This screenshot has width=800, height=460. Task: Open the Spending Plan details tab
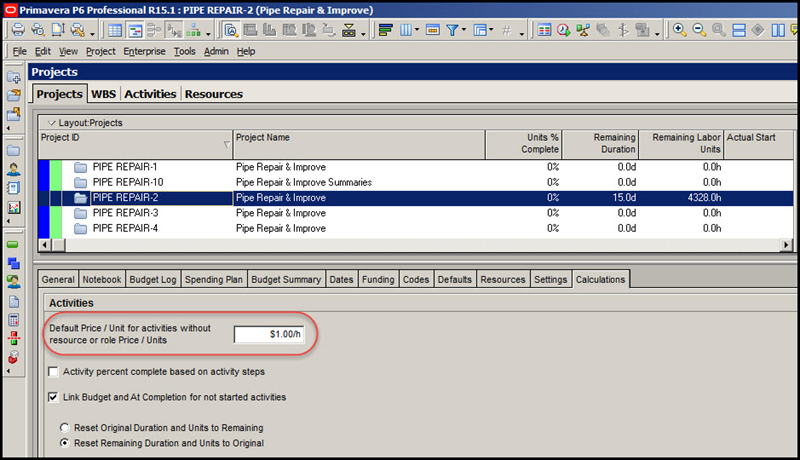[214, 279]
